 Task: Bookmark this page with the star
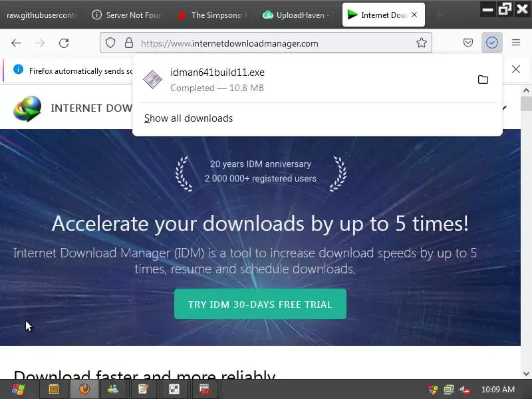point(422,43)
